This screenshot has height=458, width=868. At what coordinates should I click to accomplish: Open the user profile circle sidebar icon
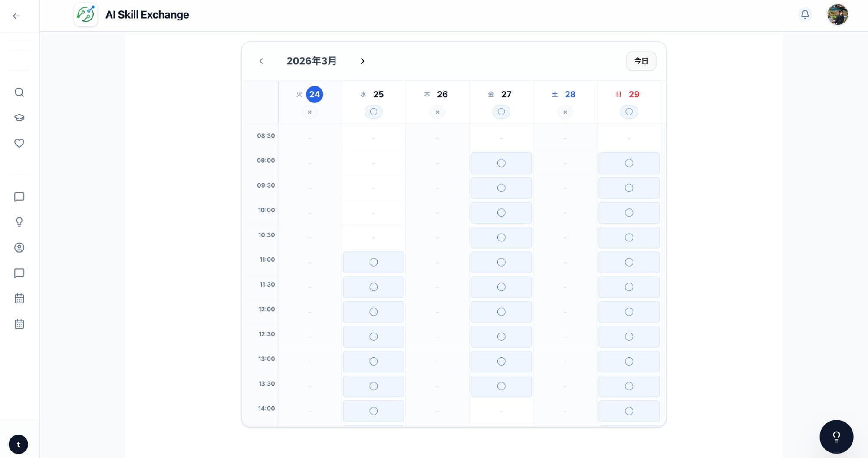click(19, 247)
